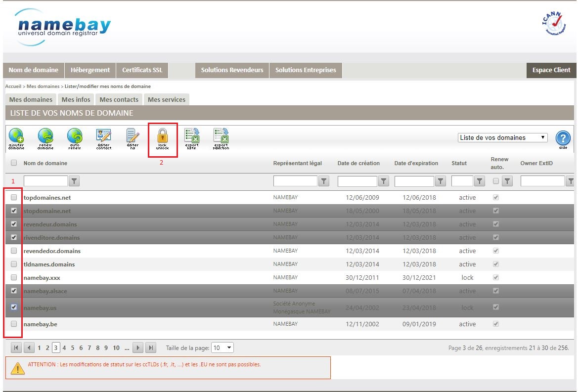Check the tldnames.domains row checkbox
Viewport: 579px width, 392px height.
point(14,264)
